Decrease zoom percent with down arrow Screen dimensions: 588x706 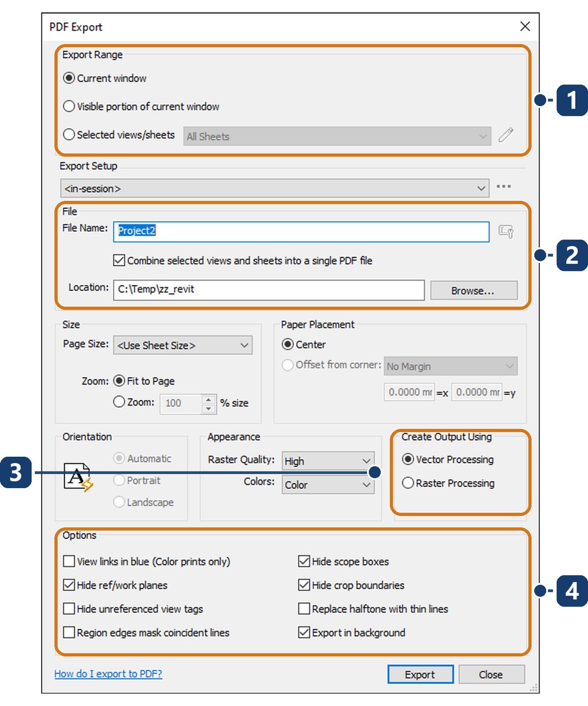[x=209, y=409]
